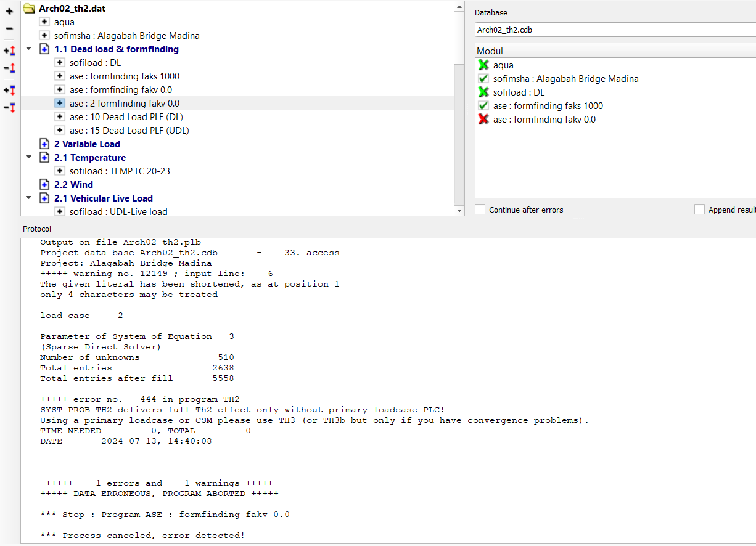Enable the Continue after errors checkbox

(x=480, y=210)
